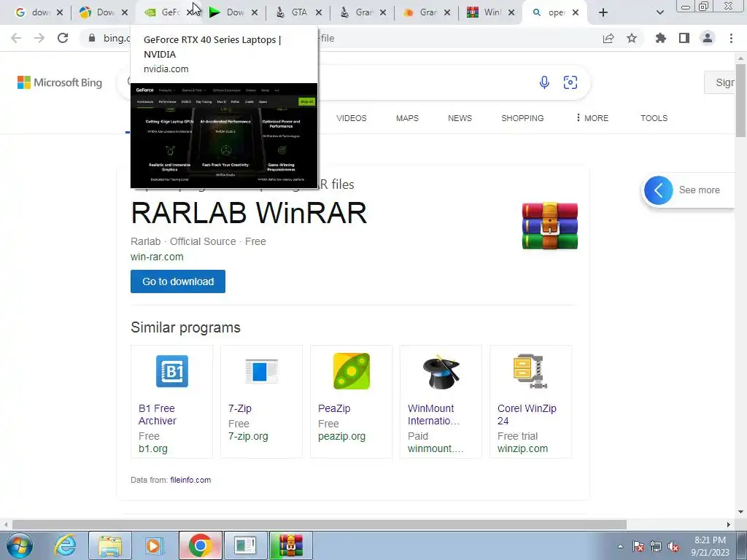The image size is (747, 560).
Task: Open the Windows Start button
Action: pos(19,545)
